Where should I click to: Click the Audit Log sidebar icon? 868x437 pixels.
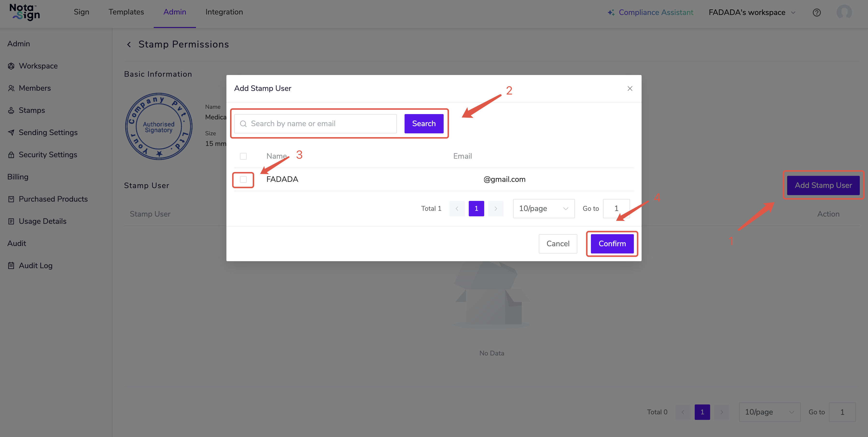click(x=11, y=266)
